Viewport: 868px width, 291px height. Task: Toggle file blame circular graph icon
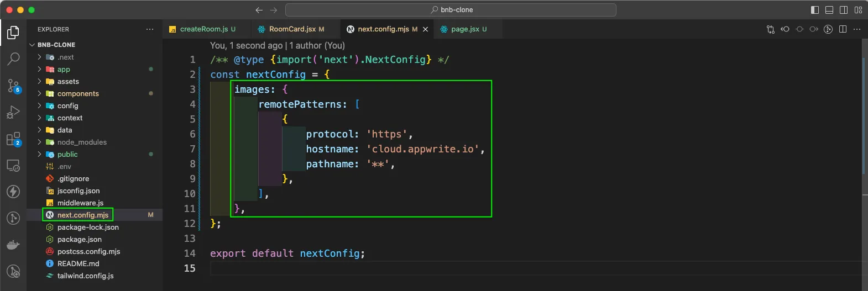[x=828, y=29]
